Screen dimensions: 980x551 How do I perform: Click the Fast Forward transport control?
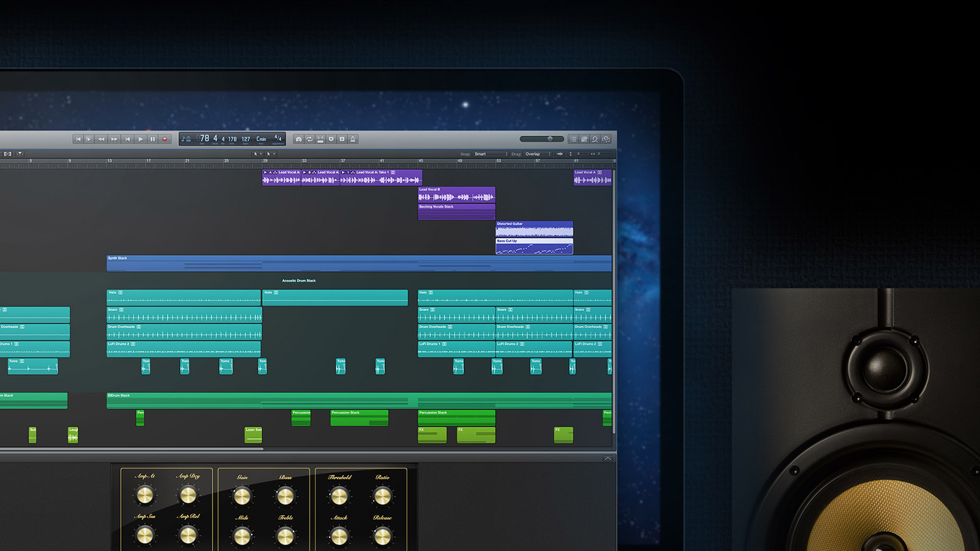point(114,139)
